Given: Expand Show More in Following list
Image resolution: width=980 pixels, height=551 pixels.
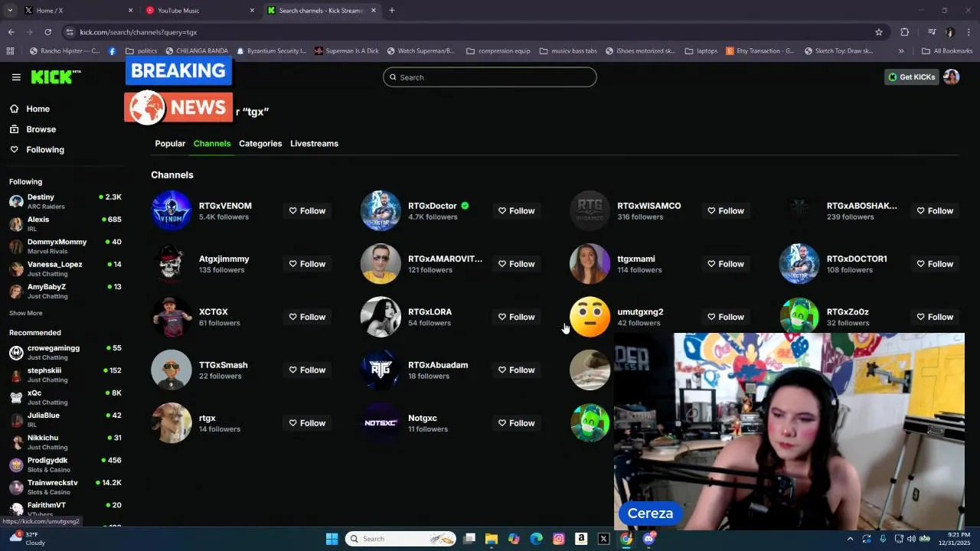Looking at the screenshot, I should click(26, 313).
